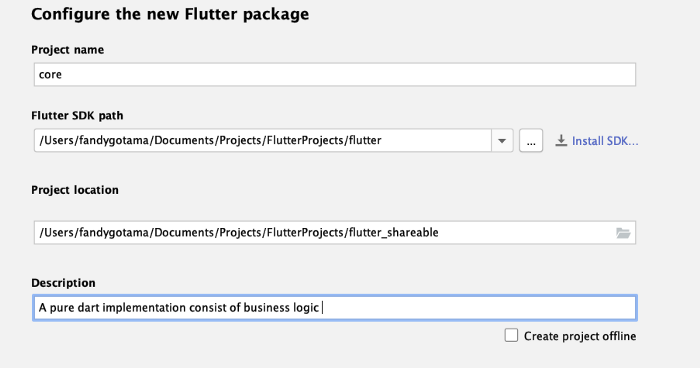Open folder browser icon in Project location

coord(623,233)
